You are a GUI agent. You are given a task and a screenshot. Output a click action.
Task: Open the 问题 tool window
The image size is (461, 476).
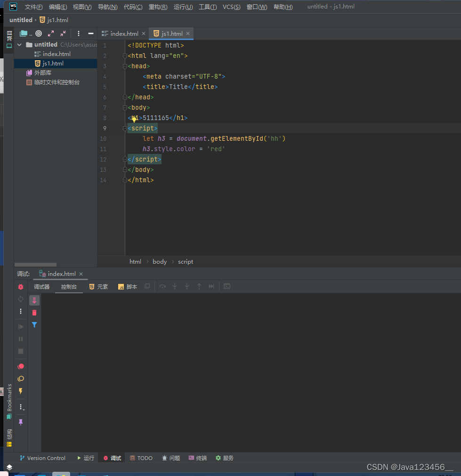tap(171, 458)
